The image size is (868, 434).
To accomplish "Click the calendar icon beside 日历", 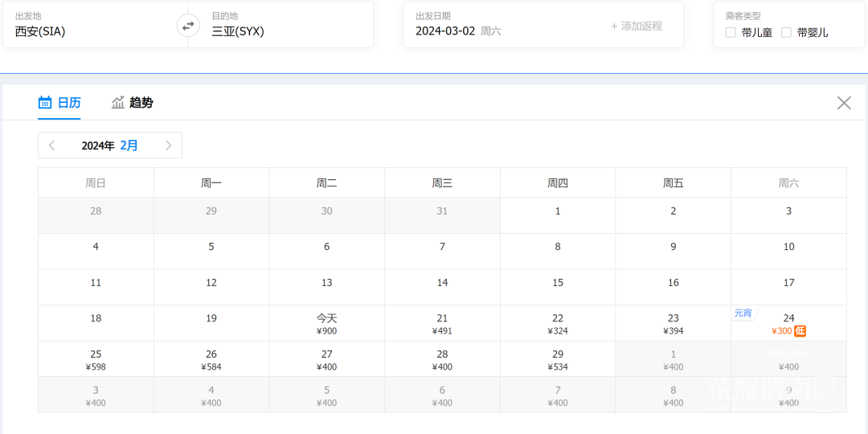I will 45,103.
